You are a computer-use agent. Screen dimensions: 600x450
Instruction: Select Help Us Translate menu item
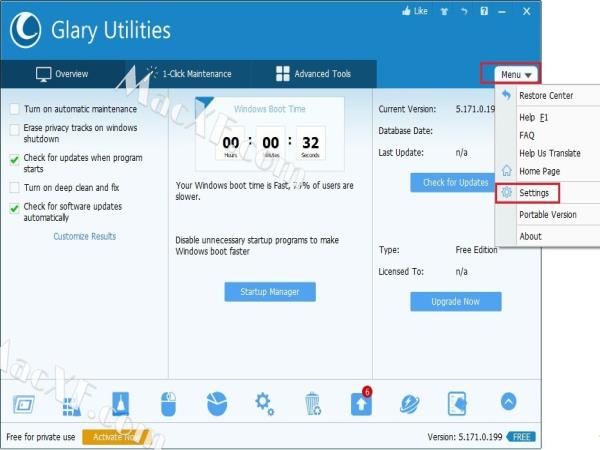coord(547,153)
